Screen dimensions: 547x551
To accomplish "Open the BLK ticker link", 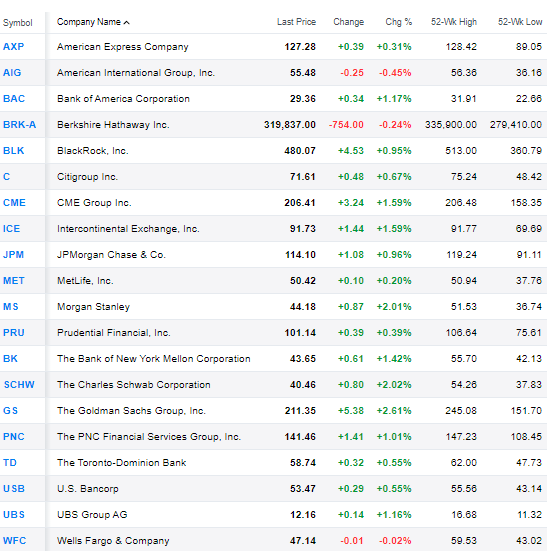I will pyautogui.click(x=13, y=150).
